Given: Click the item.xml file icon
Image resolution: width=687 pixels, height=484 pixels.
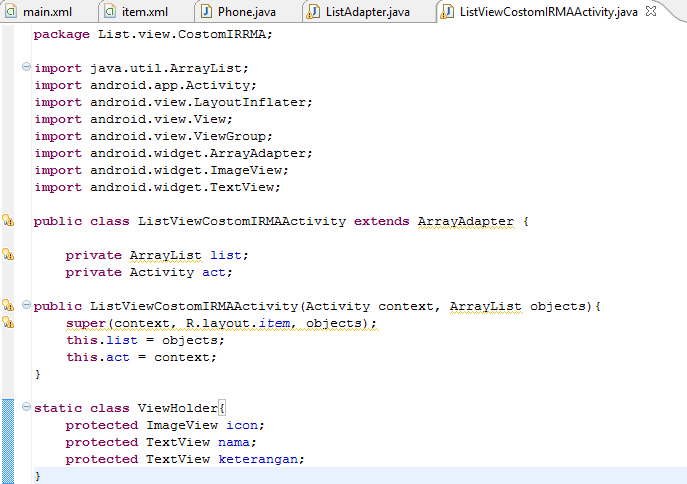Looking at the screenshot, I should pyautogui.click(x=110, y=11).
